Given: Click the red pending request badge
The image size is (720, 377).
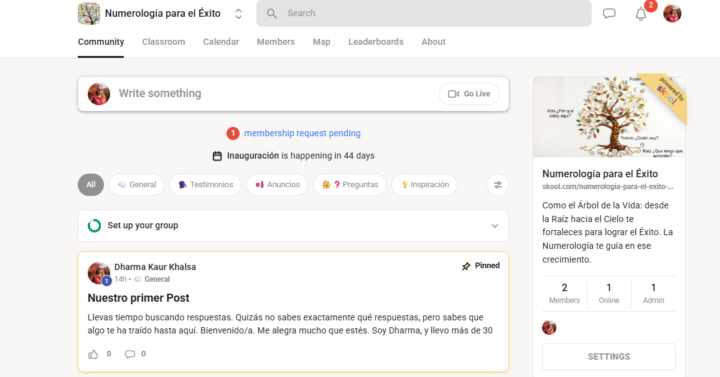Looking at the screenshot, I should tap(233, 133).
